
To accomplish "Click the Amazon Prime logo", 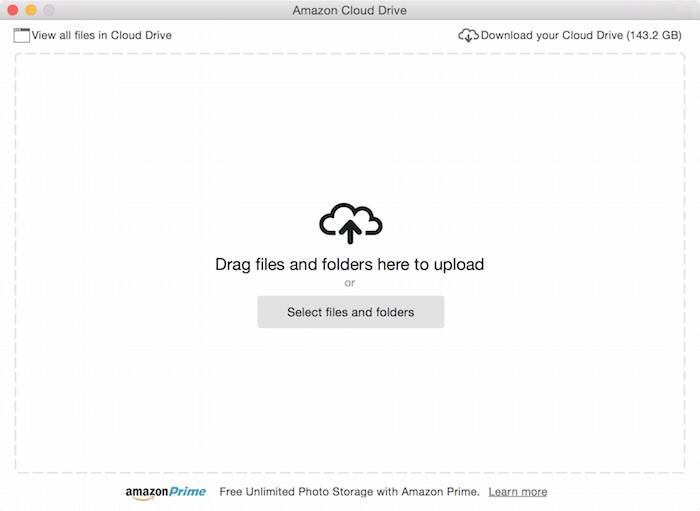I will pos(166,492).
